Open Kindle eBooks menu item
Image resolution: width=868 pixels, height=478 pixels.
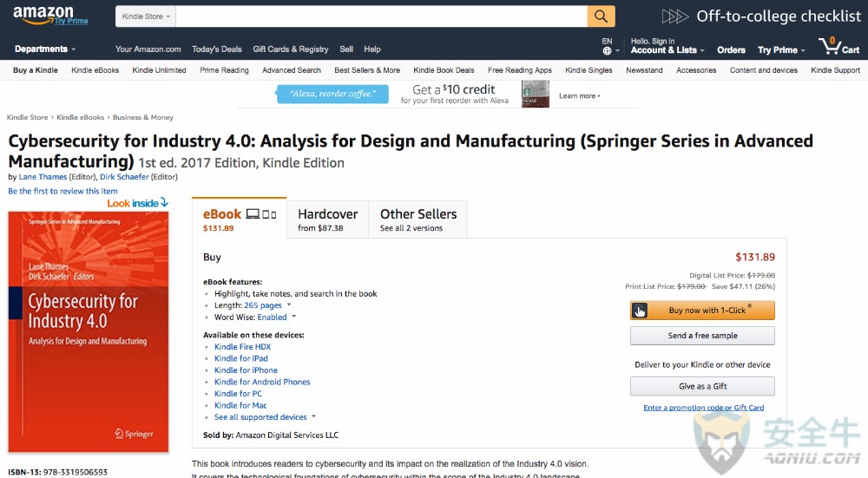(x=95, y=70)
